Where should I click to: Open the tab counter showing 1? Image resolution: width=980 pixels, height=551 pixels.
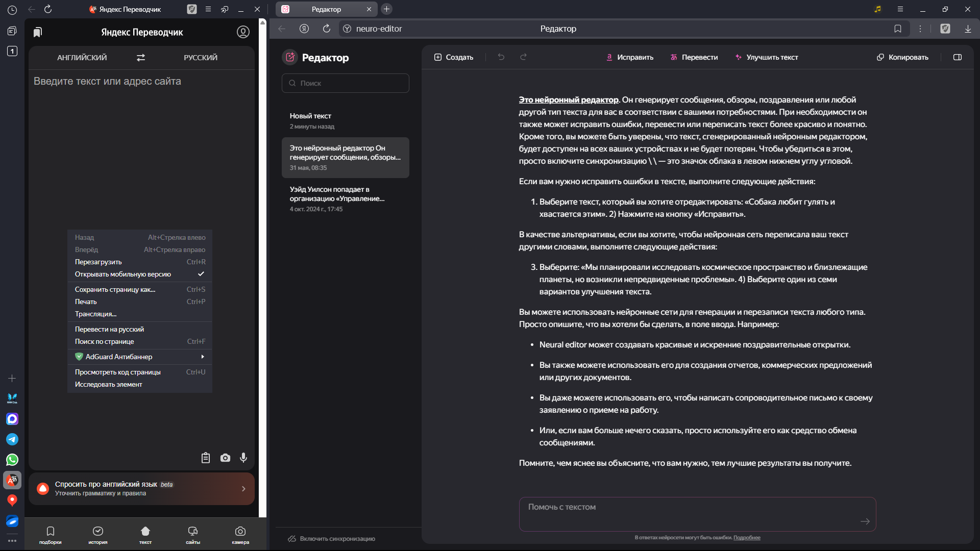(x=12, y=51)
